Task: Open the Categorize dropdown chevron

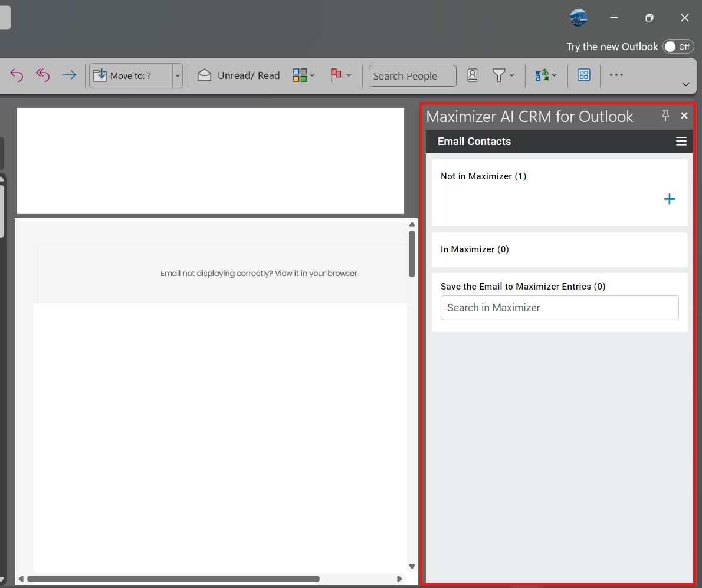Action: point(313,75)
